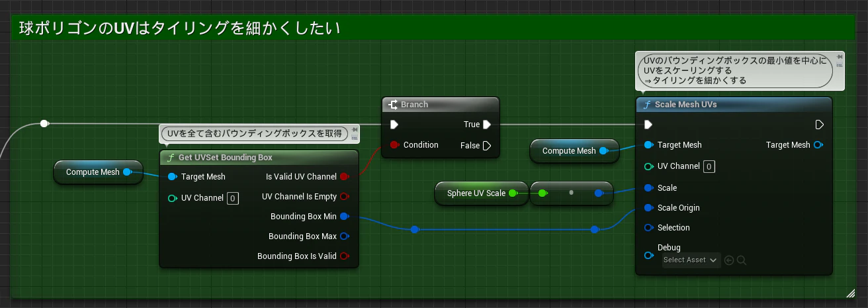Click the Scale Origin input pin
This screenshot has width=868, height=308.
click(x=648, y=208)
